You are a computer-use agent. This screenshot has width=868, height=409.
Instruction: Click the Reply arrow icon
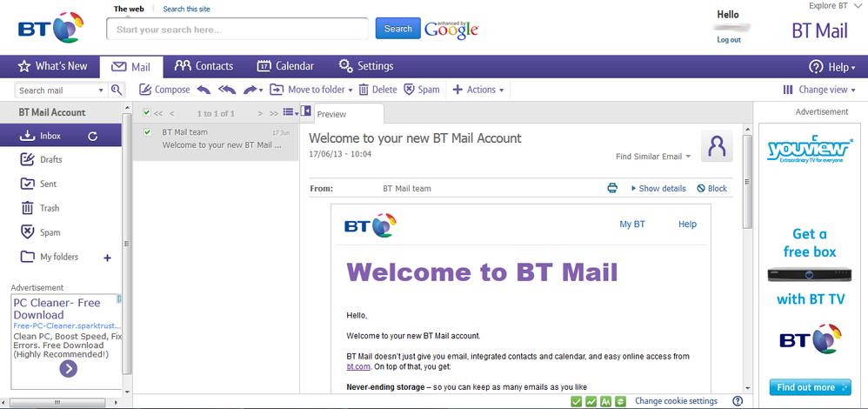pos(204,90)
